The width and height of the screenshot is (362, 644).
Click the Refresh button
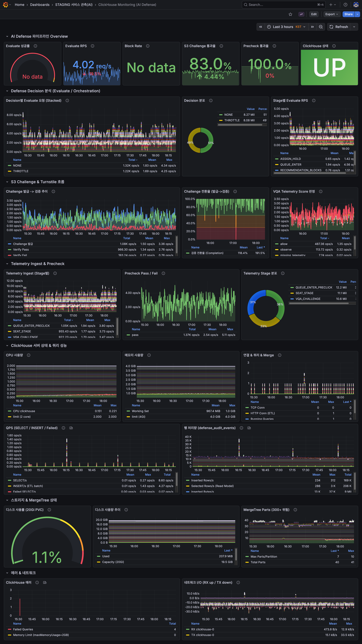pyautogui.click(x=339, y=27)
